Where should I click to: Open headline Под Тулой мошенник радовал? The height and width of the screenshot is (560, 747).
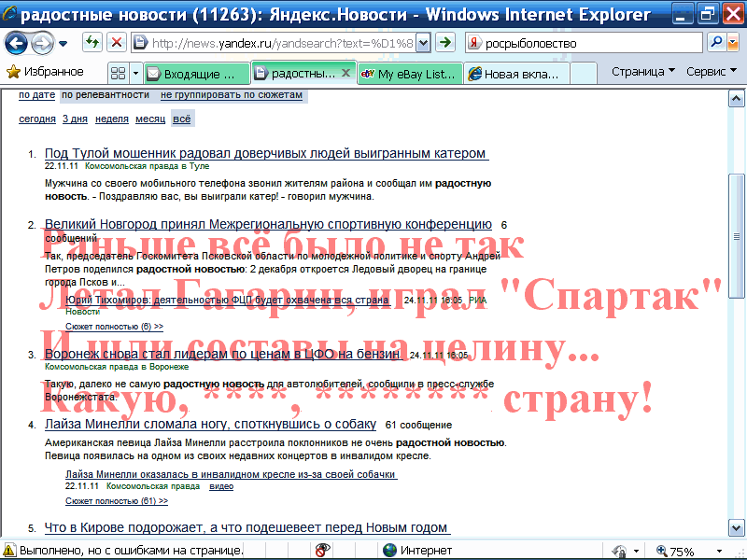[x=266, y=153]
